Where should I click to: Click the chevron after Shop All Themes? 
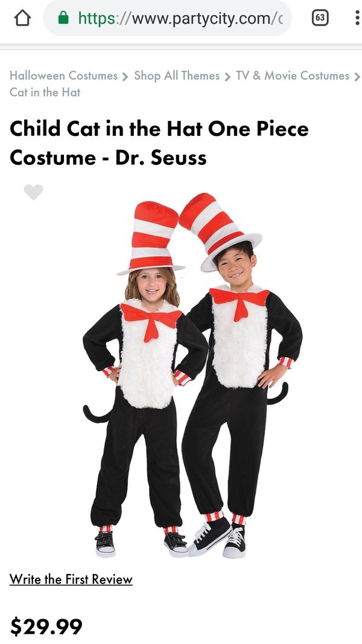tap(227, 76)
